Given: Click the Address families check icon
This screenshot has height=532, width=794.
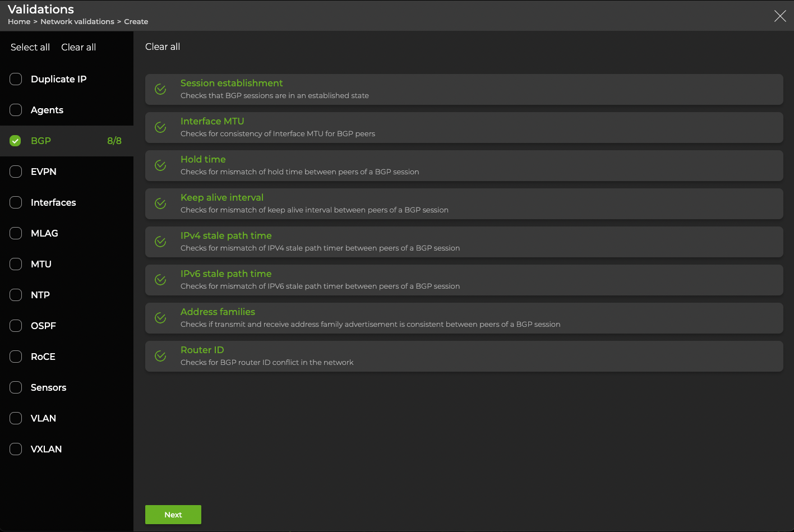Looking at the screenshot, I should [160, 318].
